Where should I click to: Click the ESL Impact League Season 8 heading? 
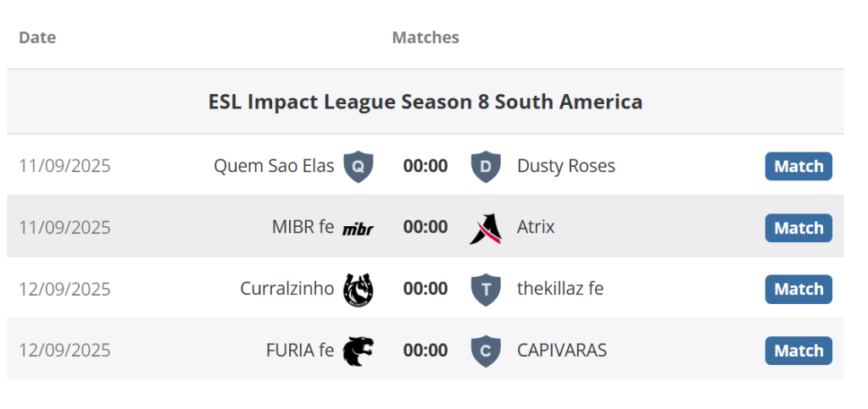coord(426,102)
